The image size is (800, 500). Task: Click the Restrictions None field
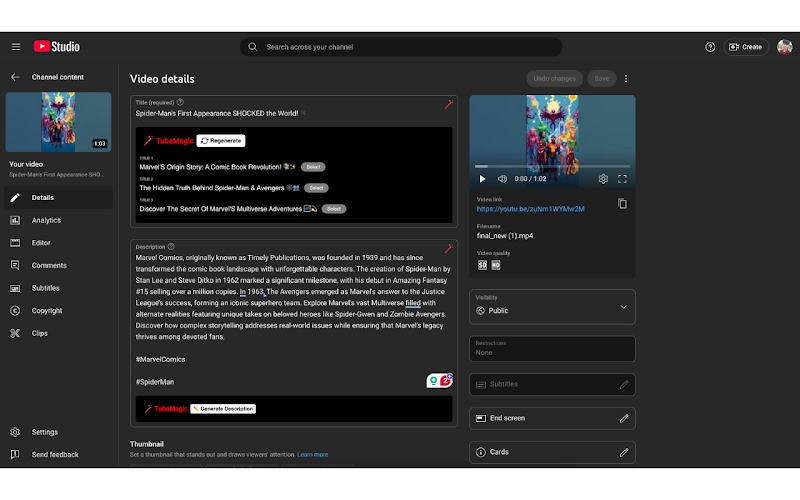tap(552, 348)
